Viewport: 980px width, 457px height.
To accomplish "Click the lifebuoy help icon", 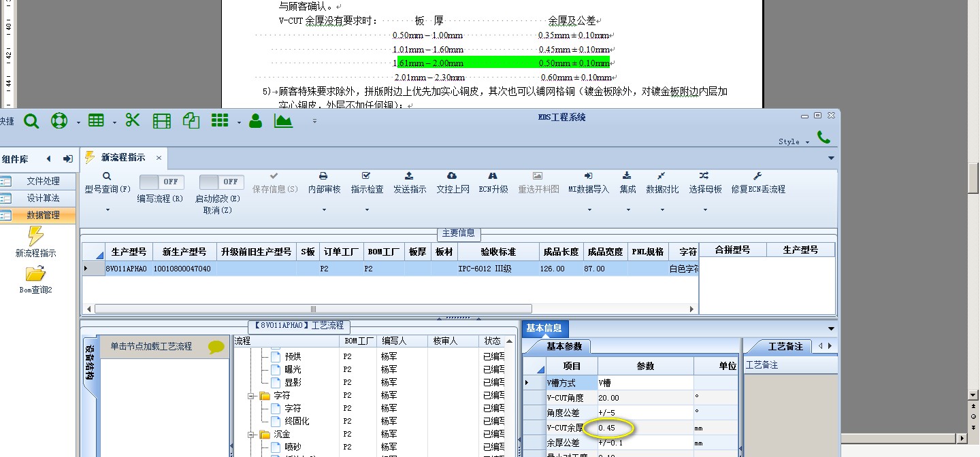I will coord(59,121).
